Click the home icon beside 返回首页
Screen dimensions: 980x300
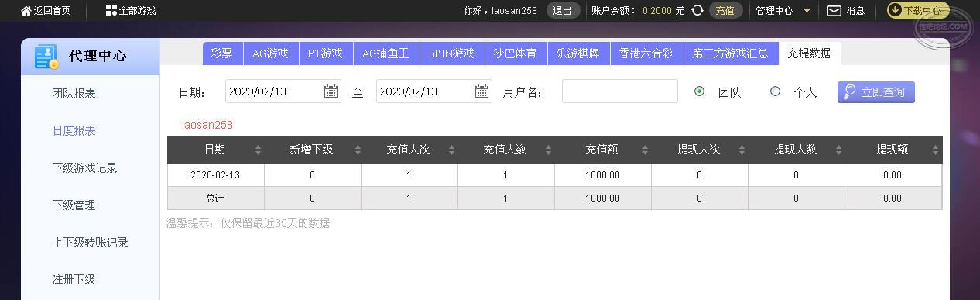[x=26, y=11]
